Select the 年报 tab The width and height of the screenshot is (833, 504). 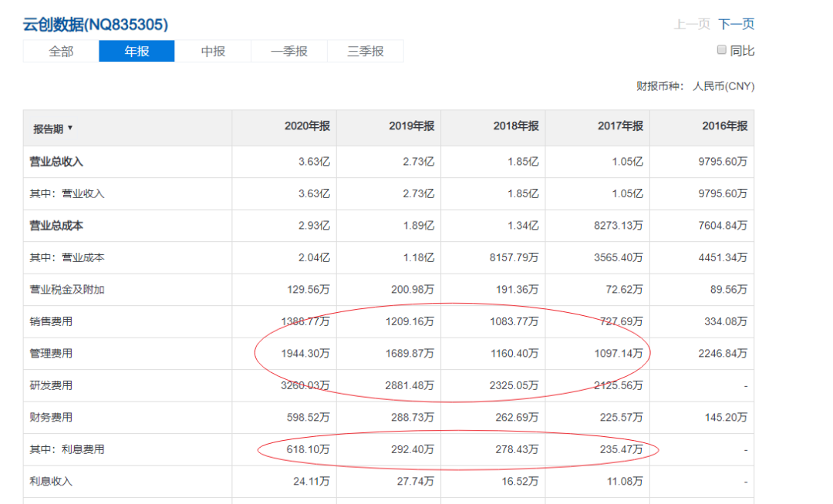click(x=137, y=51)
